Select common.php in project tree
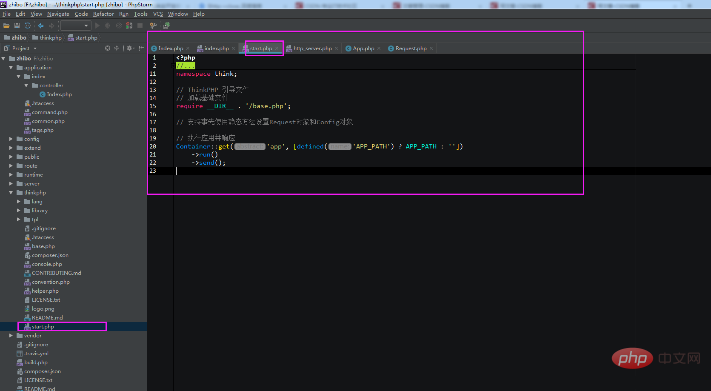 tap(44, 121)
